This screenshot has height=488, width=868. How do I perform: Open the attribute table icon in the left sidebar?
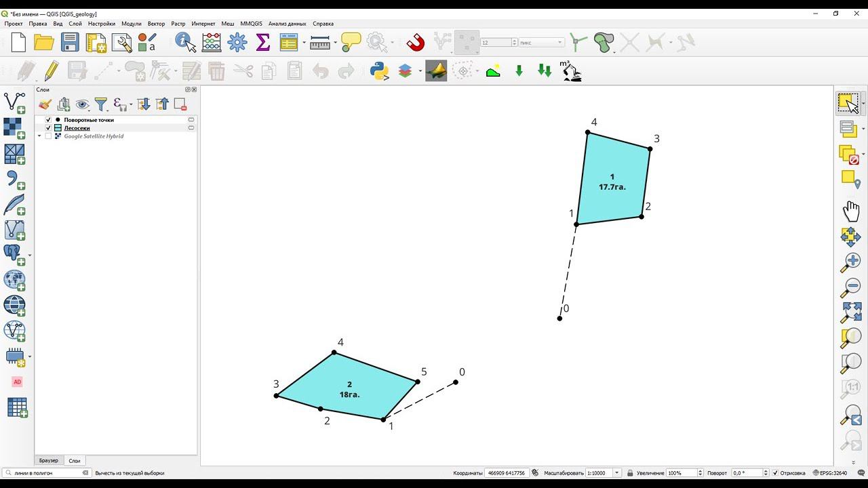17,407
